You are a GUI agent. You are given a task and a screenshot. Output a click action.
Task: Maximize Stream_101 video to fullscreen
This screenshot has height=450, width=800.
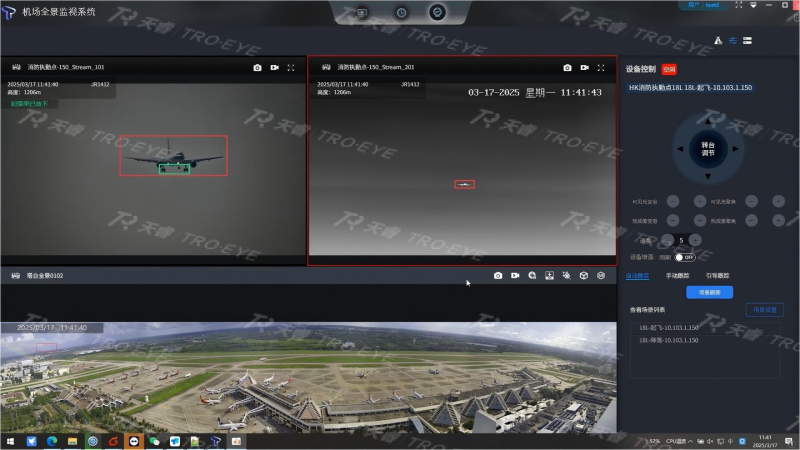point(291,67)
